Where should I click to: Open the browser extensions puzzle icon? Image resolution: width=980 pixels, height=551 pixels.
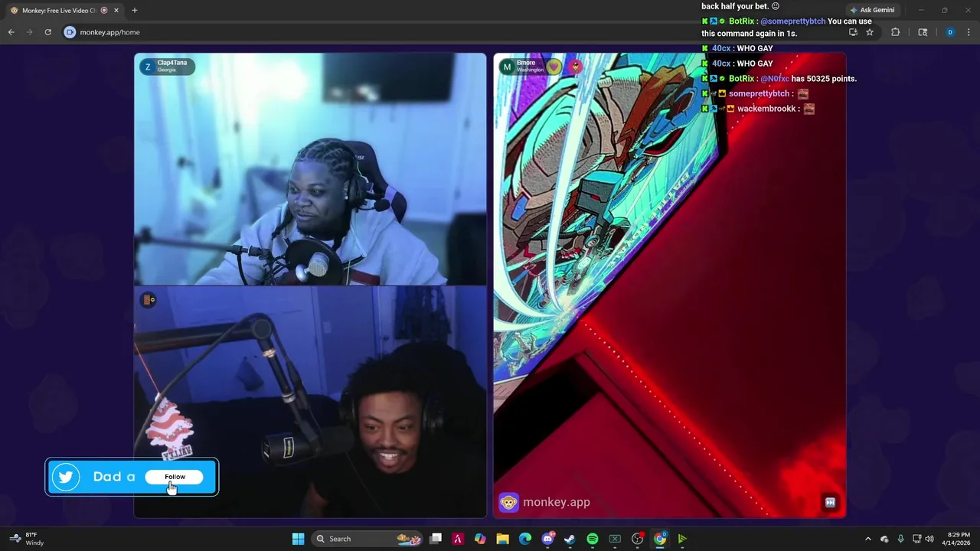895,32
